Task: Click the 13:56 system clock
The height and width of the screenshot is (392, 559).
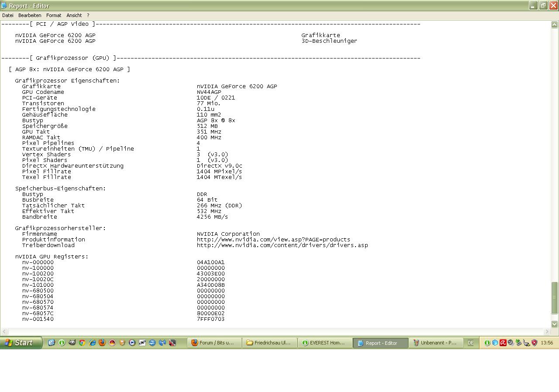Action: (x=547, y=343)
